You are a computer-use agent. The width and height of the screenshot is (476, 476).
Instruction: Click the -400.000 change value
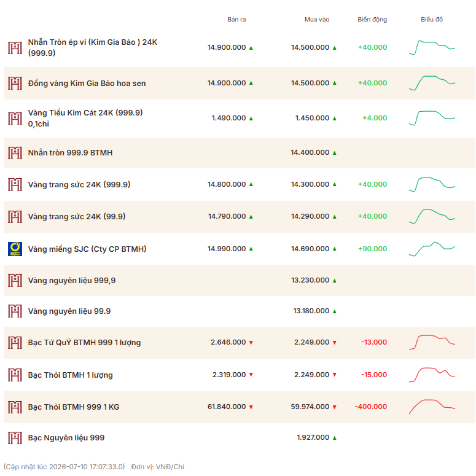click(x=371, y=407)
